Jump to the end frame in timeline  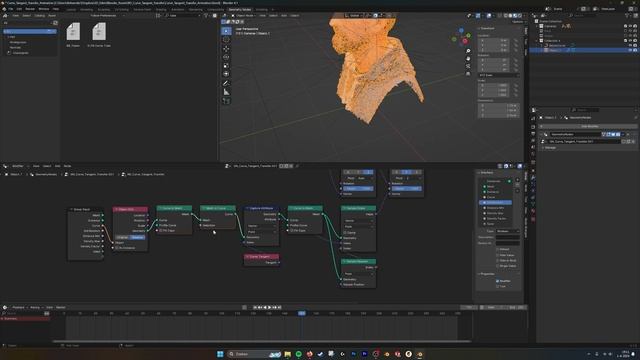pyautogui.click(x=279, y=307)
